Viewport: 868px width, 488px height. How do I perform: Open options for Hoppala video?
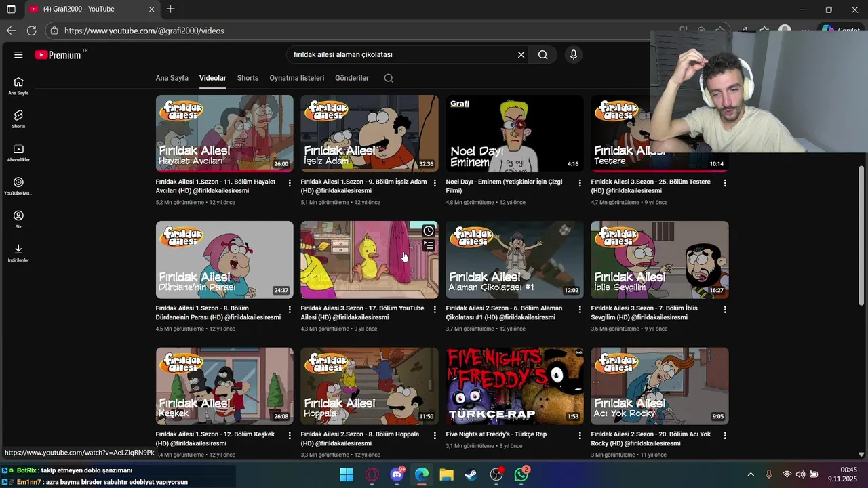[x=435, y=436]
